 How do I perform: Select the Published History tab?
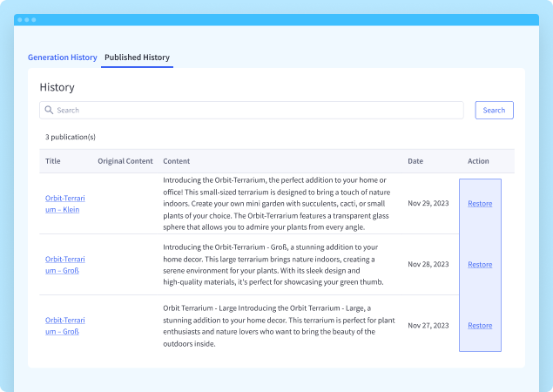137,57
